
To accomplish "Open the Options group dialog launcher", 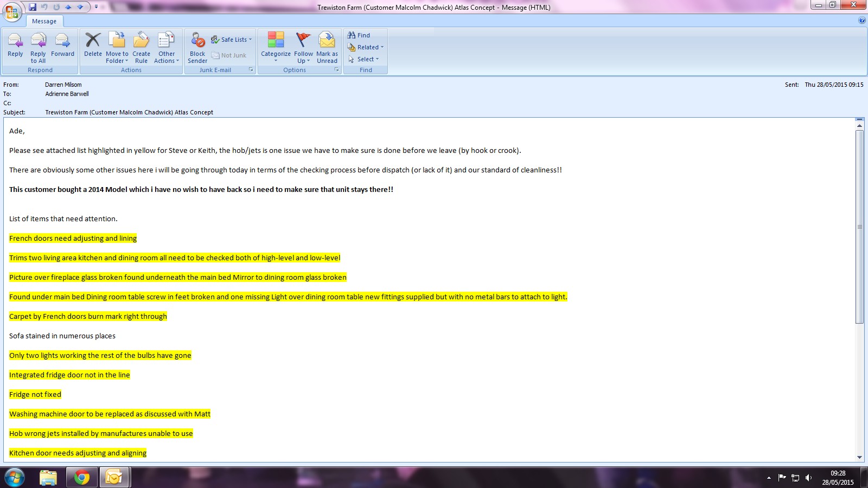I will [336, 70].
